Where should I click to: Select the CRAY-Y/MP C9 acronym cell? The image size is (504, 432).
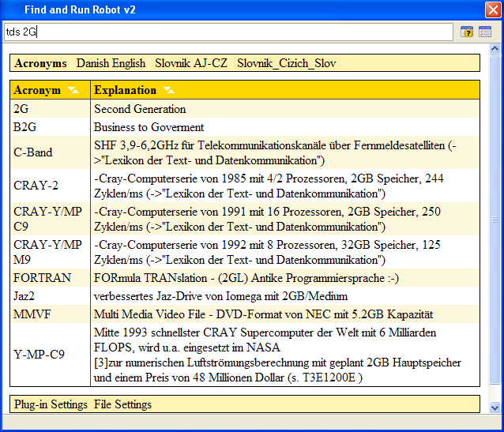(x=50, y=219)
